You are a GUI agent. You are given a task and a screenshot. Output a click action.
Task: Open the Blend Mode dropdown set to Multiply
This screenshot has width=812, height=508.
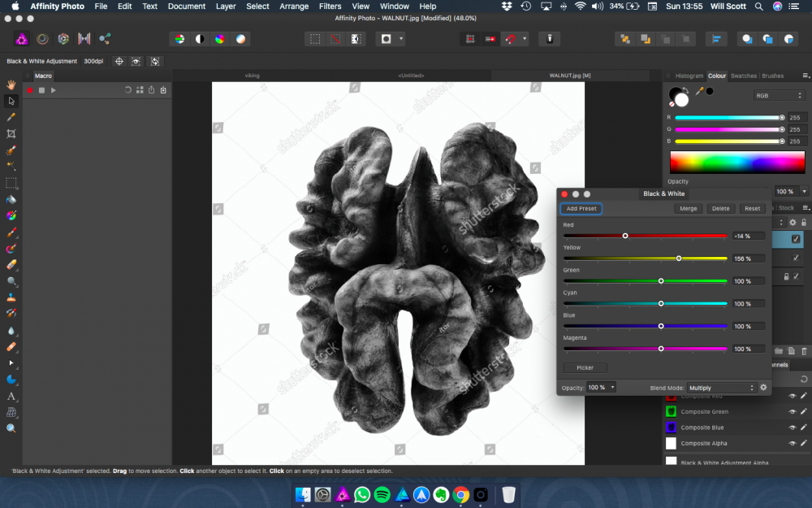coord(719,388)
